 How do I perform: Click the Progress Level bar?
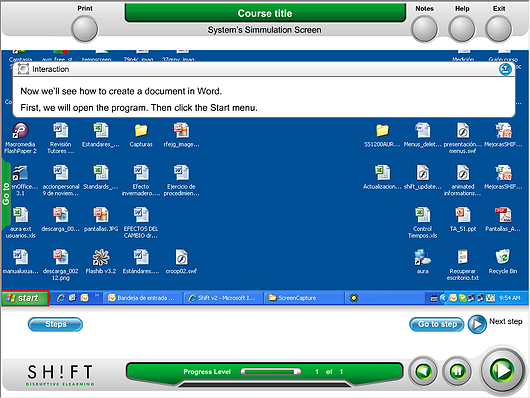click(x=271, y=372)
